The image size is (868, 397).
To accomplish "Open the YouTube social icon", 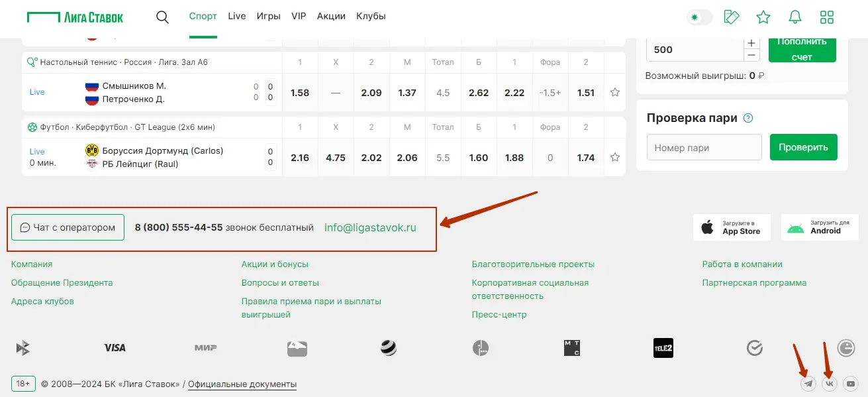I will pyautogui.click(x=851, y=384).
